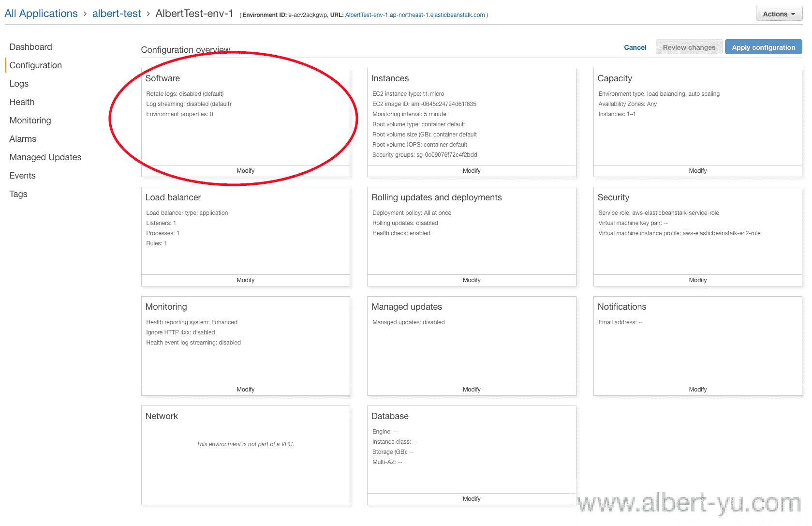Click 'Ignore HTTP 4xx: disabled' text

click(180, 332)
